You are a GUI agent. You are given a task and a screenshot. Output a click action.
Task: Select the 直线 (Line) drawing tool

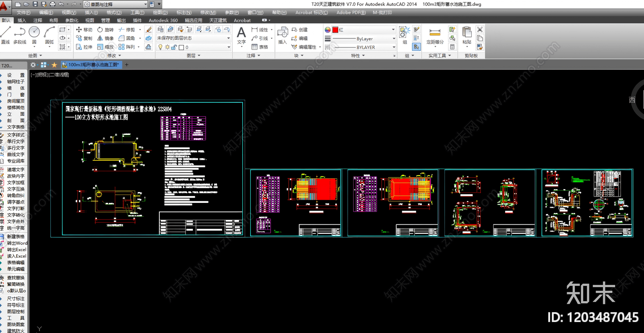tap(6, 35)
